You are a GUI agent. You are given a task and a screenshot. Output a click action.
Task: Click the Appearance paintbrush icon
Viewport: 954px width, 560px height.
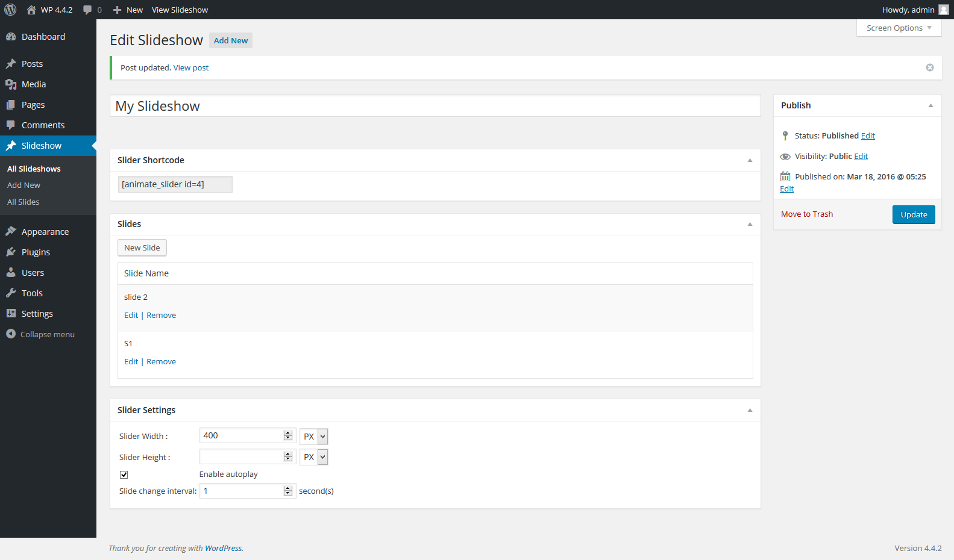click(x=11, y=232)
